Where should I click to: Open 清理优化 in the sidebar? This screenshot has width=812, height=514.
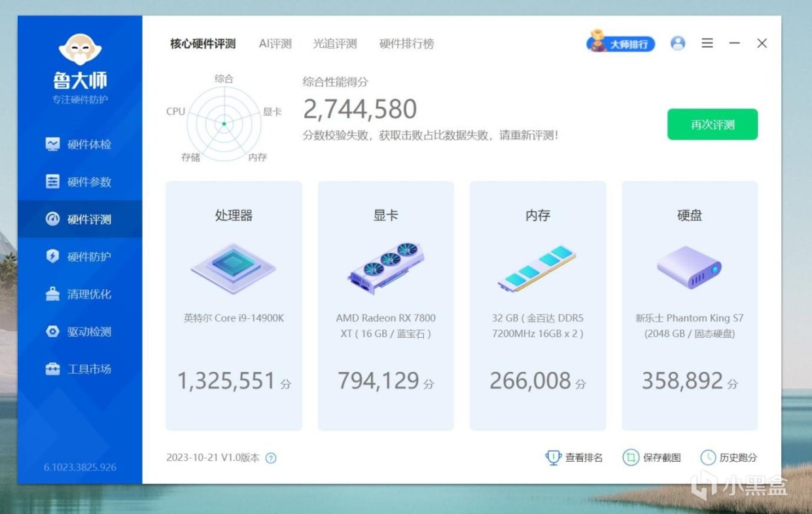point(79,294)
